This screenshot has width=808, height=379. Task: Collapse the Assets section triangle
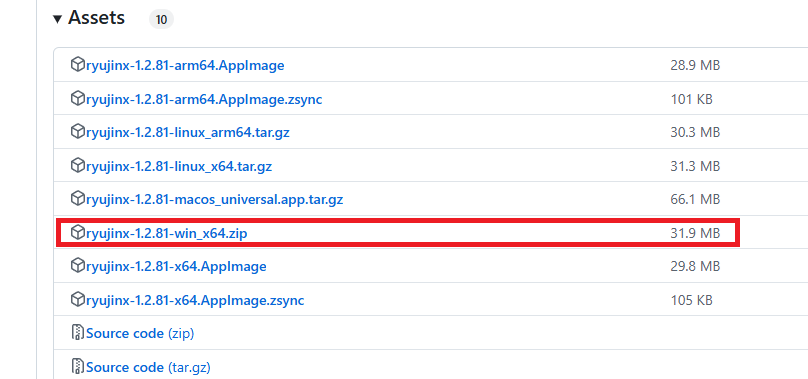click(x=57, y=19)
